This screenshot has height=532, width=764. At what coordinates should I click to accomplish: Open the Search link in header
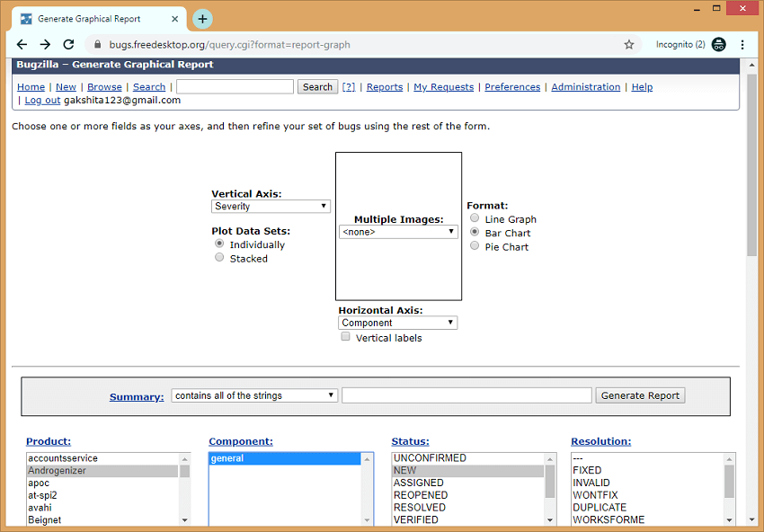point(149,86)
